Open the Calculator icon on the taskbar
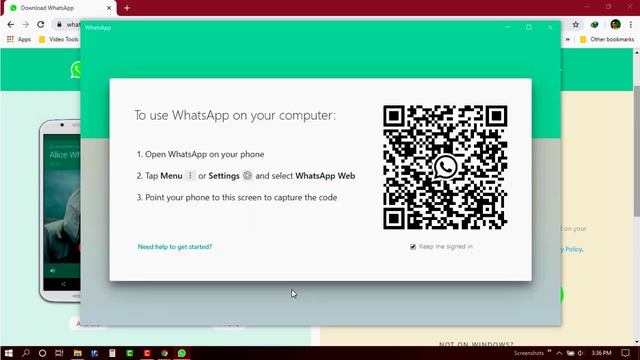This screenshot has width=640, height=360. (112, 353)
